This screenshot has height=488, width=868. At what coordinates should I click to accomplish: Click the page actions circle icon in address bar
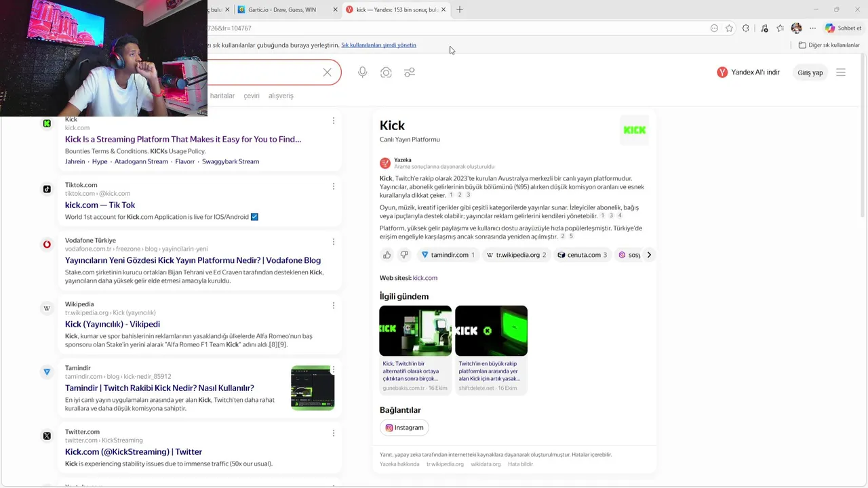coord(714,28)
